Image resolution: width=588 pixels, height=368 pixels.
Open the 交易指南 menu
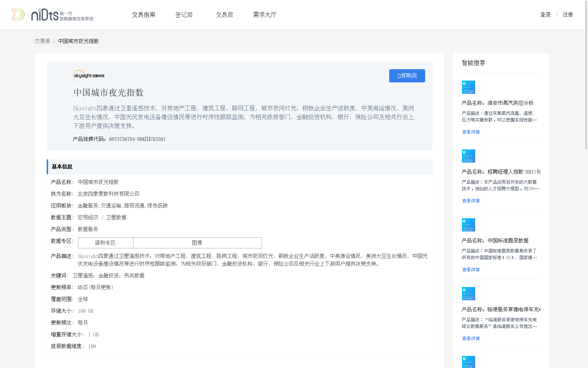[x=144, y=15]
